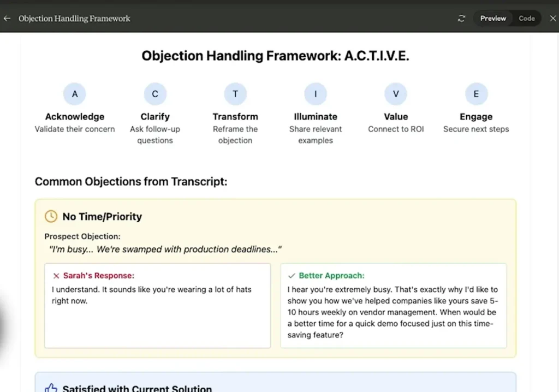
Task: Click the 'Objection Handling Framework' header title
Action: pos(74,19)
